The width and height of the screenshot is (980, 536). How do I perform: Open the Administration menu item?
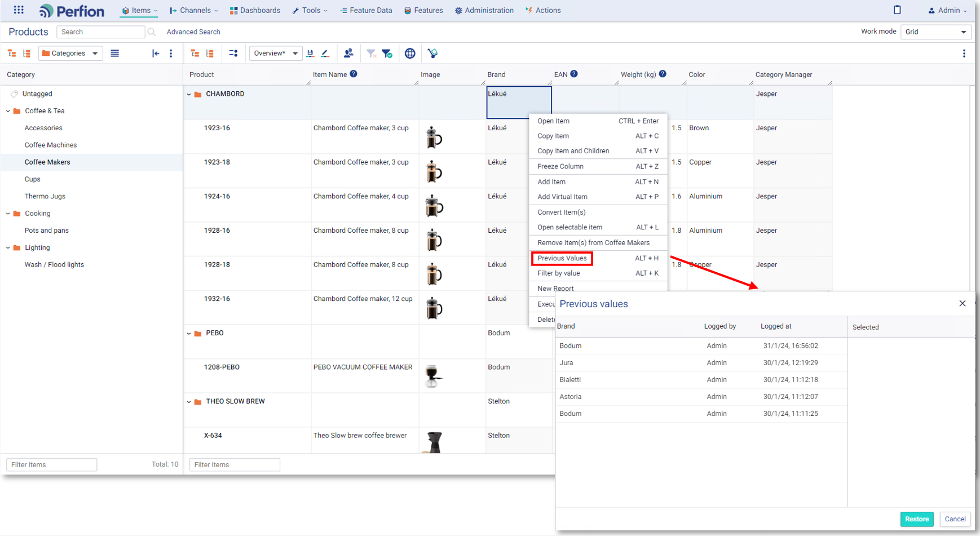coord(484,10)
